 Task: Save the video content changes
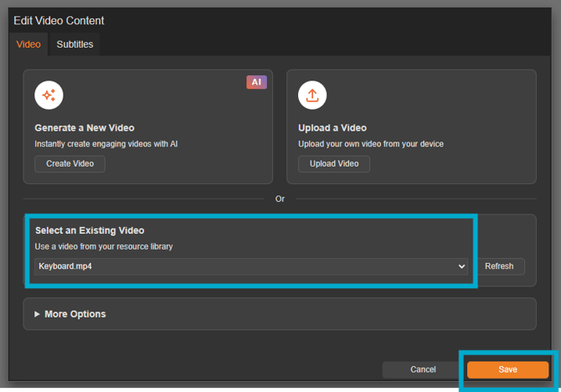(x=507, y=369)
